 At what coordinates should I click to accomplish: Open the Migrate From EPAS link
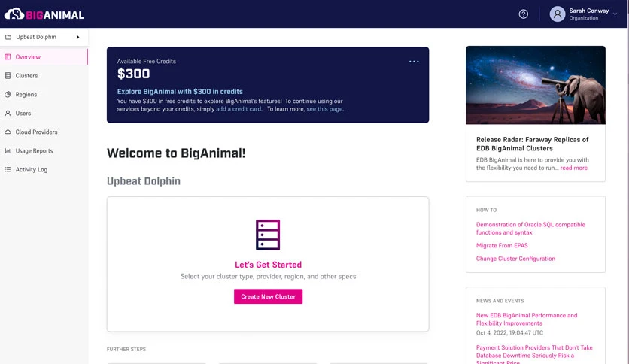502,245
